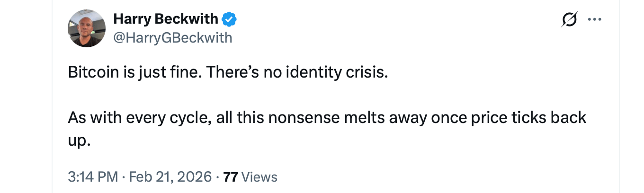Click the Views label
The width and height of the screenshot is (644, 193).
(x=259, y=177)
